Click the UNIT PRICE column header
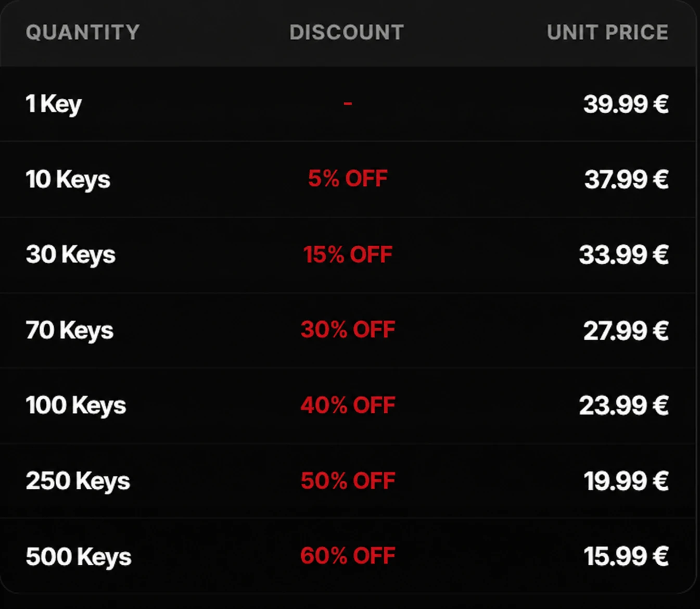700x609 pixels. [x=607, y=32]
